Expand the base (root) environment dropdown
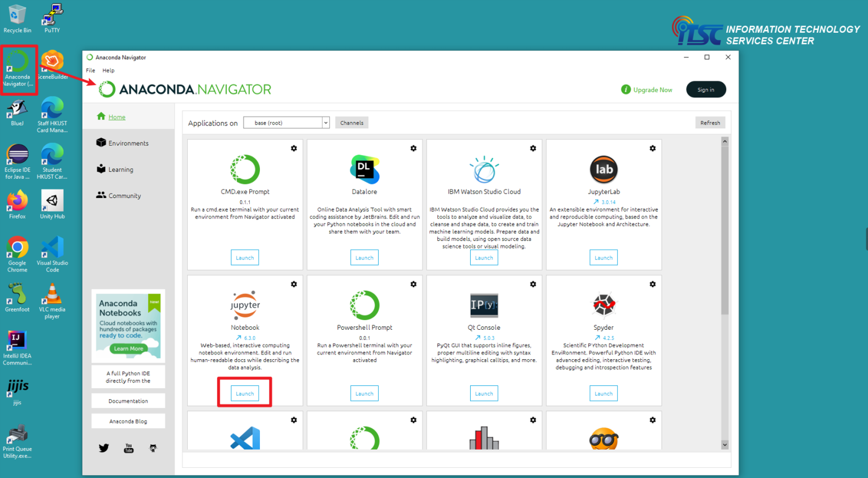868x478 pixels. pyautogui.click(x=325, y=123)
